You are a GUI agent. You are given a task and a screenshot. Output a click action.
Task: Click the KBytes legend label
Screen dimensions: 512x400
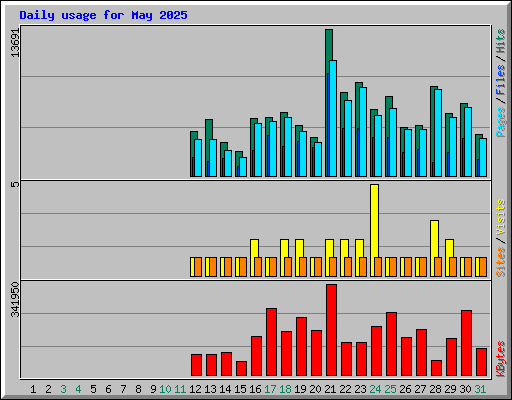coord(501,359)
